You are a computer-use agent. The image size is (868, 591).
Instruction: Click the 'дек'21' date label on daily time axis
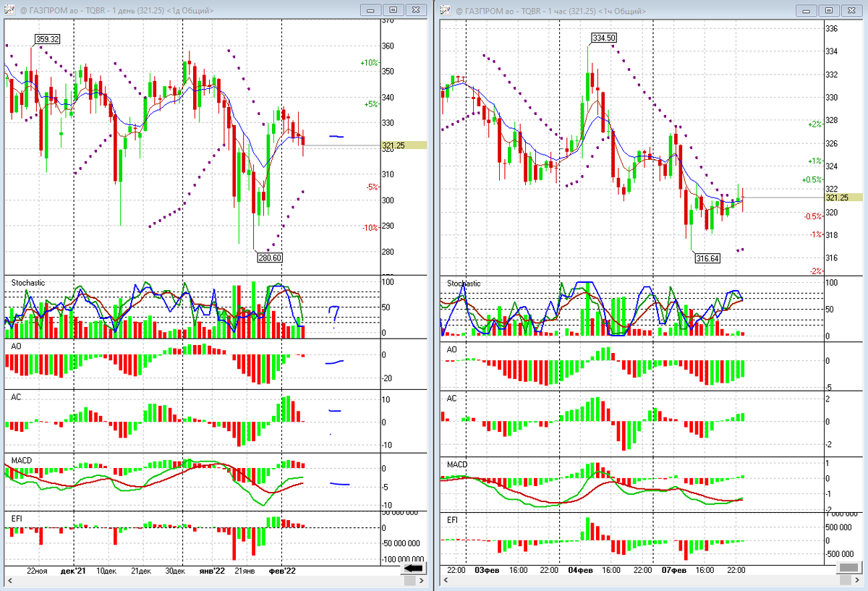point(73,571)
